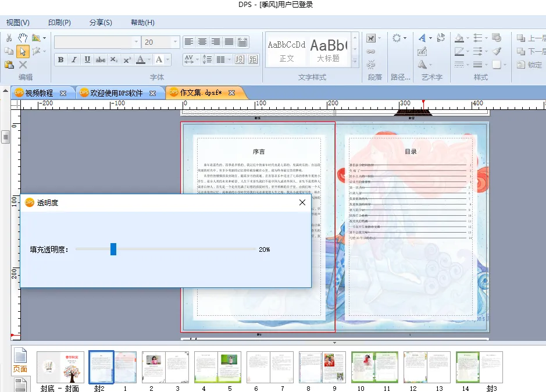
Task: Click the 锁定 lock button
Action: 530,65
